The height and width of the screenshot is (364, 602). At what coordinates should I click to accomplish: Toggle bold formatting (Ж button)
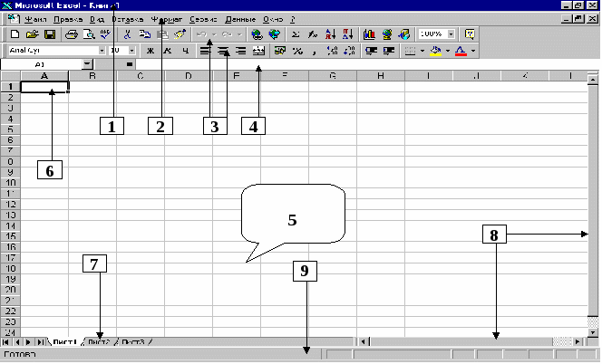pyautogui.click(x=151, y=51)
